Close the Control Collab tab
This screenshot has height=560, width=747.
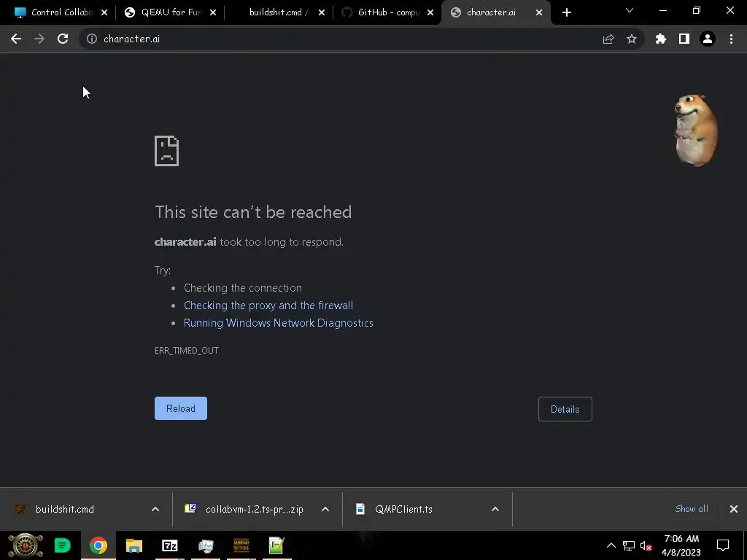[104, 13]
